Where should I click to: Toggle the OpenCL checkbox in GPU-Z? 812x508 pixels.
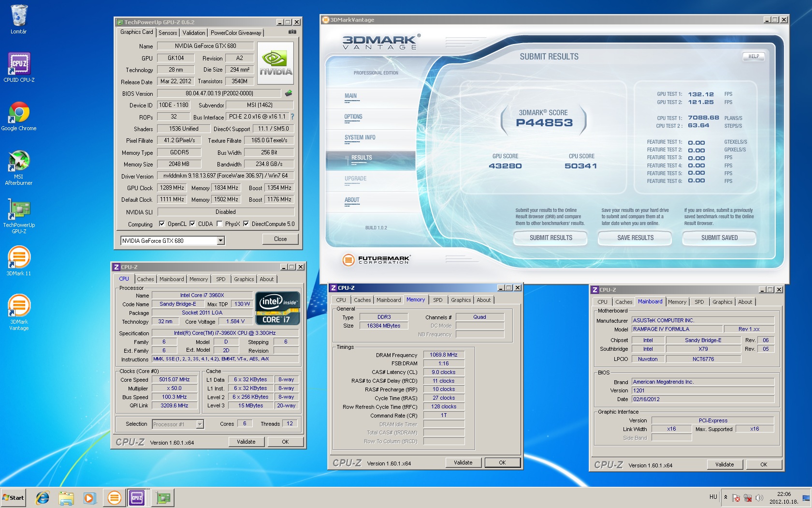(x=162, y=224)
